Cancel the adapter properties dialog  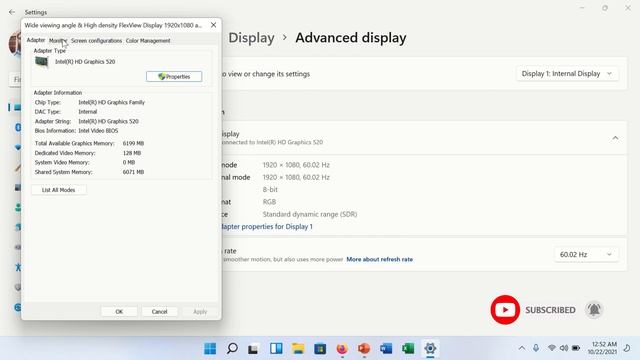(160, 311)
